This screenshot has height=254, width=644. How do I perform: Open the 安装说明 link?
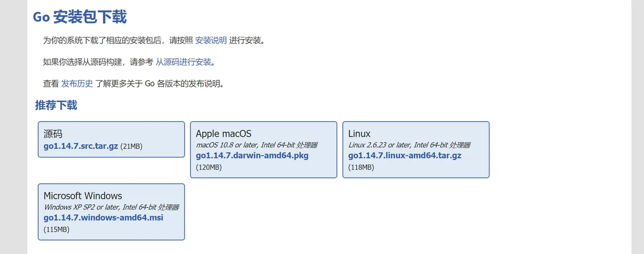point(211,40)
